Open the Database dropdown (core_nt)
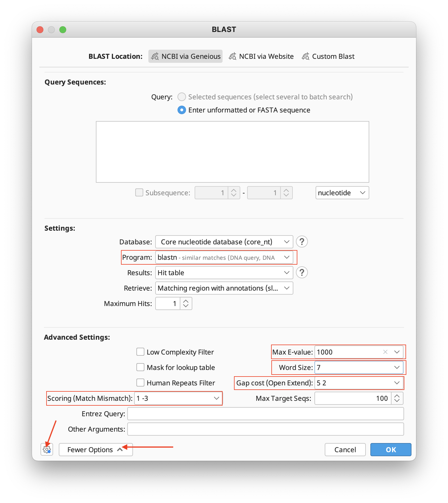The width and height of the screenshot is (448, 503). click(x=224, y=242)
